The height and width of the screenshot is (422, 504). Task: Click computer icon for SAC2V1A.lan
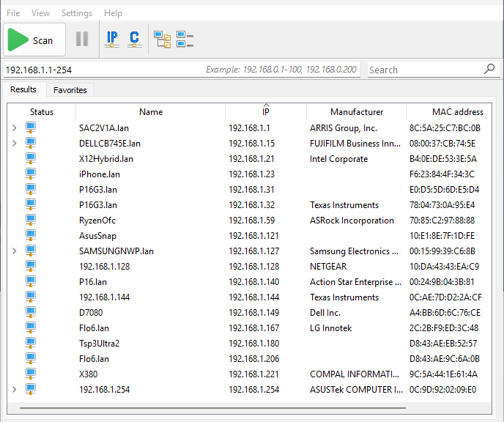tap(31, 127)
